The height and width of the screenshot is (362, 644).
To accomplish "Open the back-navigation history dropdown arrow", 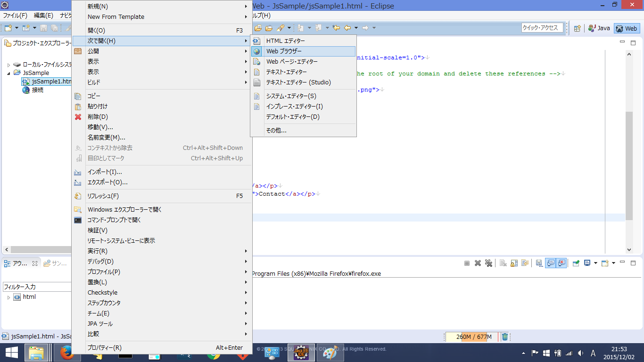I will pyautogui.click(x=356, y=28).
